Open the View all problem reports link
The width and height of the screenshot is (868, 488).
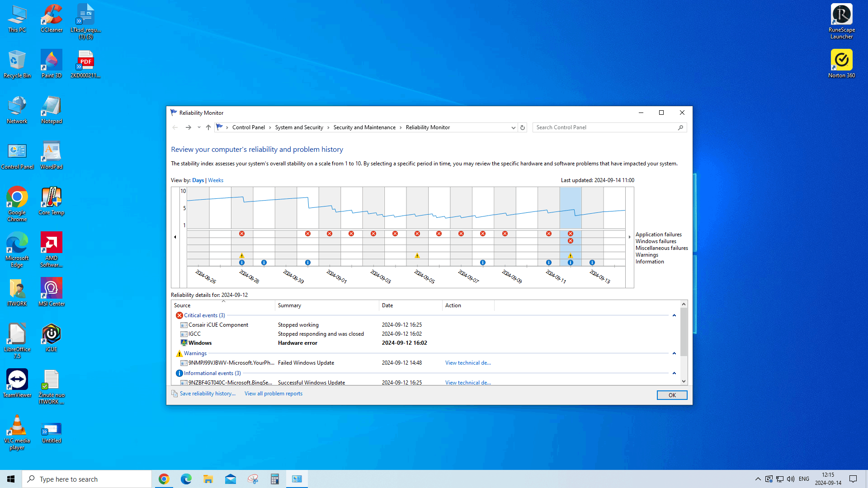274,394
